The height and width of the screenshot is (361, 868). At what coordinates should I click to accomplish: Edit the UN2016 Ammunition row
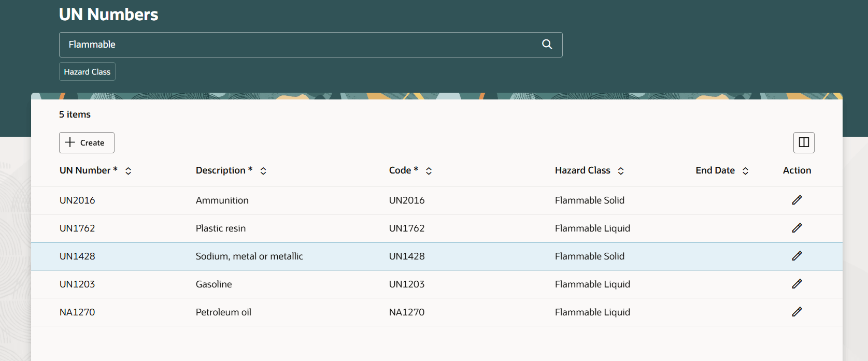point(797,200)
